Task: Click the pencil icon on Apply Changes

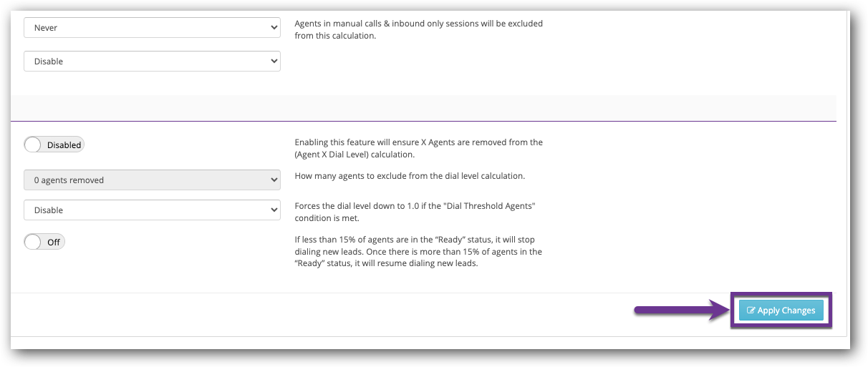Action: click(x=751, y=310)
